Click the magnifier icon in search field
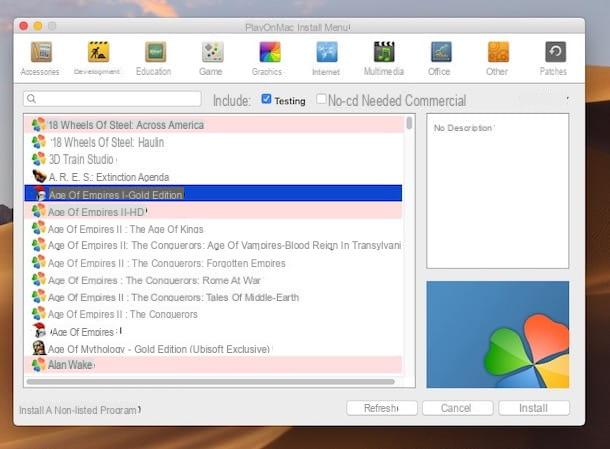This screenshot has height=449, width=610. point(32,99)
